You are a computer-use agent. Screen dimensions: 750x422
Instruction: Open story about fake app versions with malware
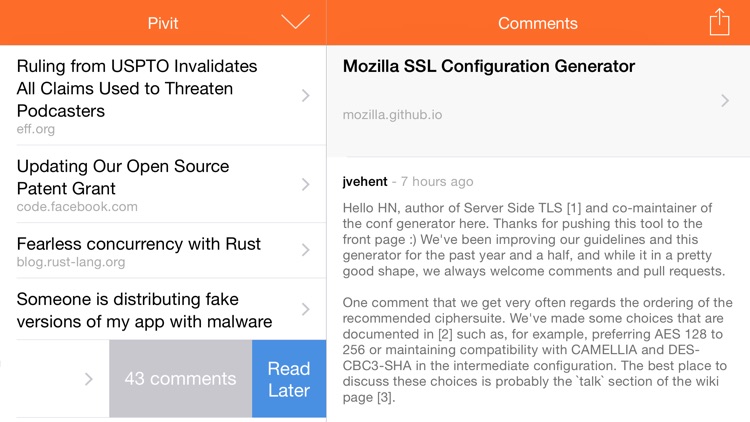(145, 310)
